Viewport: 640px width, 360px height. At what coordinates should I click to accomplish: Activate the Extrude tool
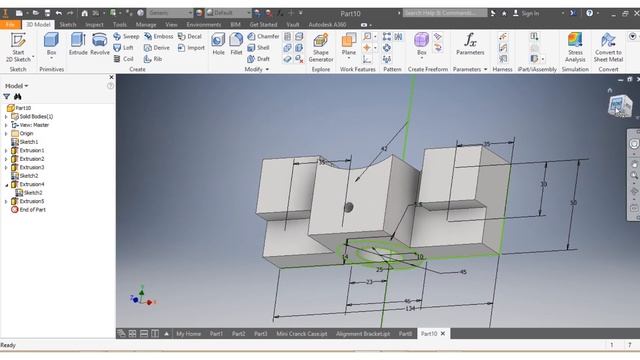click(78, 44)
